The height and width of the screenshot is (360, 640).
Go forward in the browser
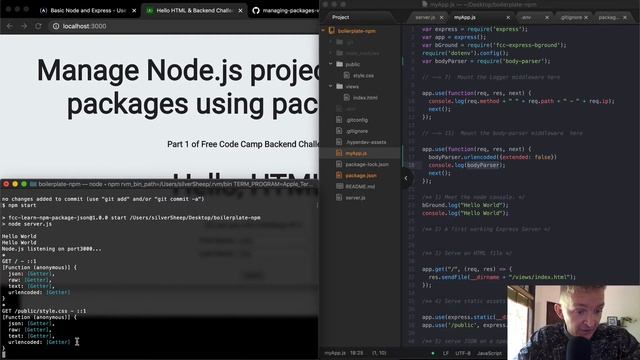[24, 26]
